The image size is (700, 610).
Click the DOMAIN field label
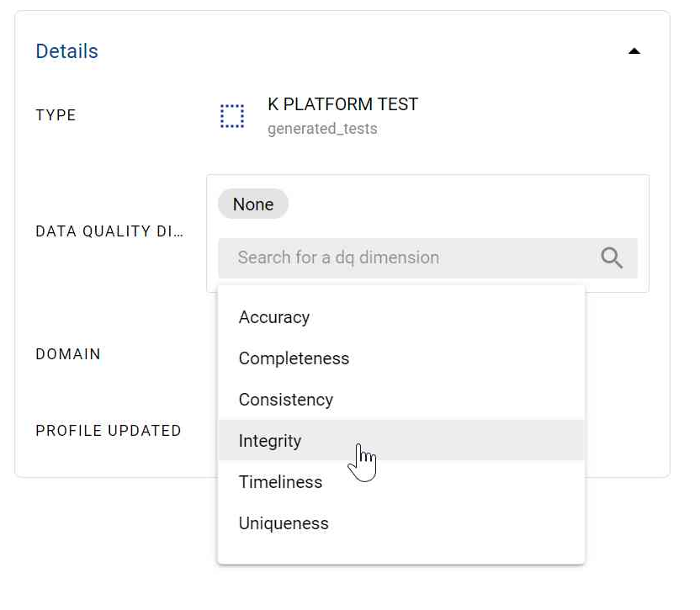[x=68, y=354]
